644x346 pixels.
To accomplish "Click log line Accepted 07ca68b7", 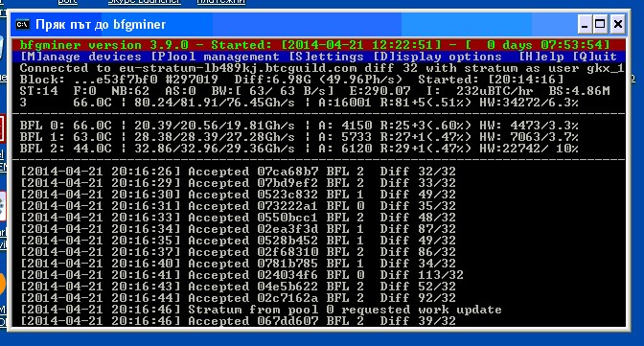I will [239, 172].
